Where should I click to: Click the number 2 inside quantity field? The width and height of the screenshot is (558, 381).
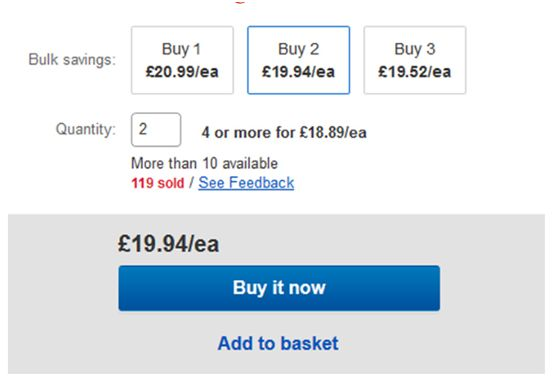[143, 129]
